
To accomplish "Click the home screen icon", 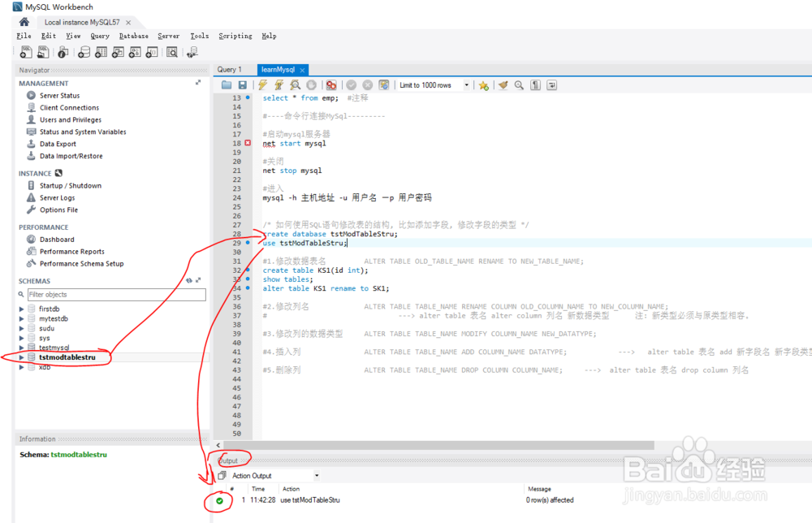I will pos(24,22).
